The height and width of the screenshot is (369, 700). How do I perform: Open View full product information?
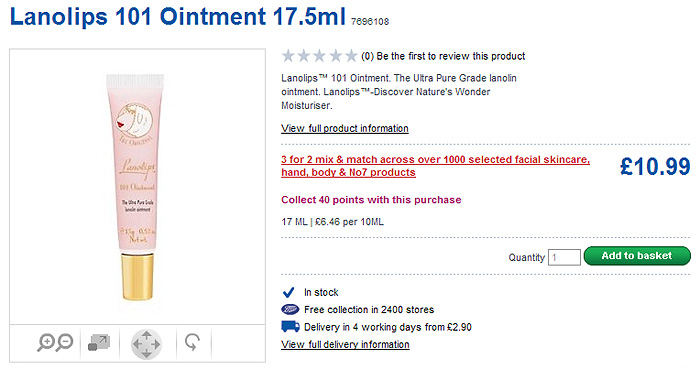tap(345, 129)
